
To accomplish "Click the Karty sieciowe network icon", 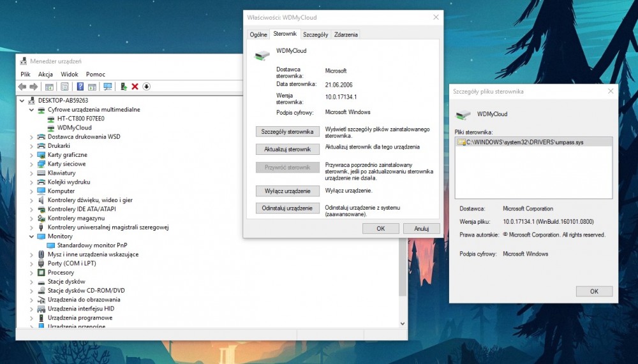I will (x=41, y=164).
